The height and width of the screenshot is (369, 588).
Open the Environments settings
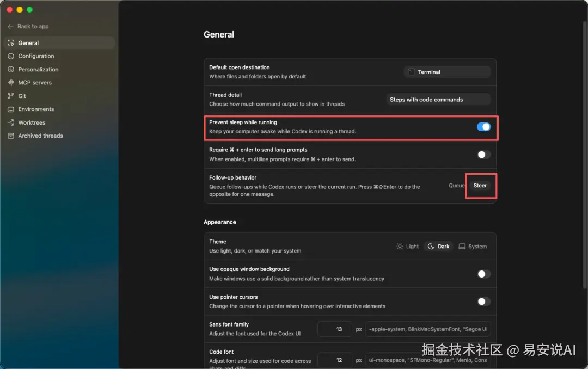(x=59, y=109)
